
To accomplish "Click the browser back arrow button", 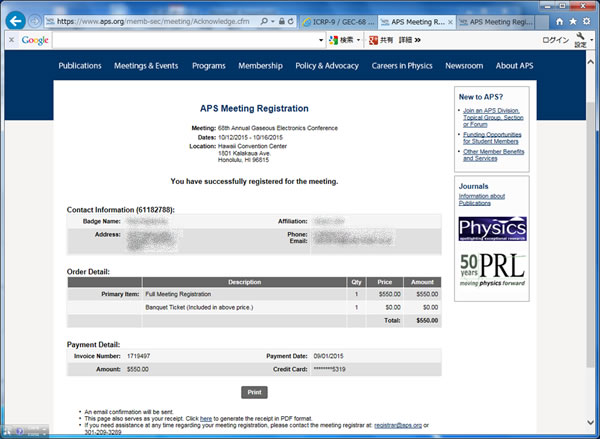I will point(16,21).
